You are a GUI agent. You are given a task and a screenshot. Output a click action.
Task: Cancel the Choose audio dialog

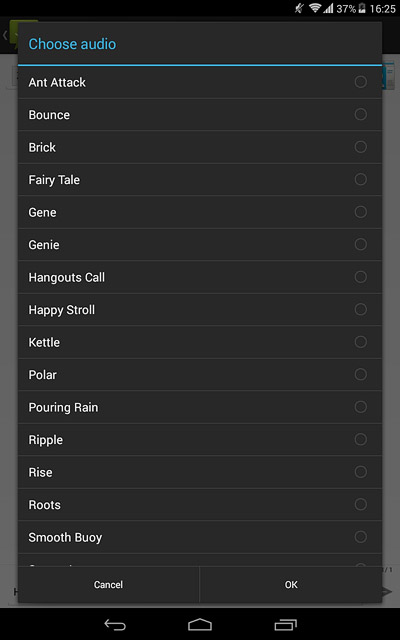point(109,584)
